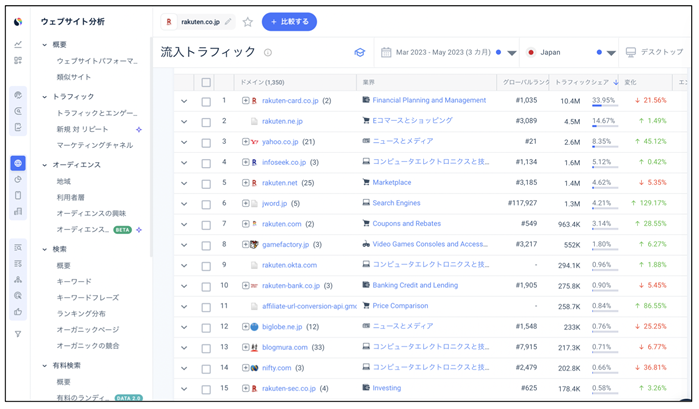Click the pie chart icon in sidebar

18,179
